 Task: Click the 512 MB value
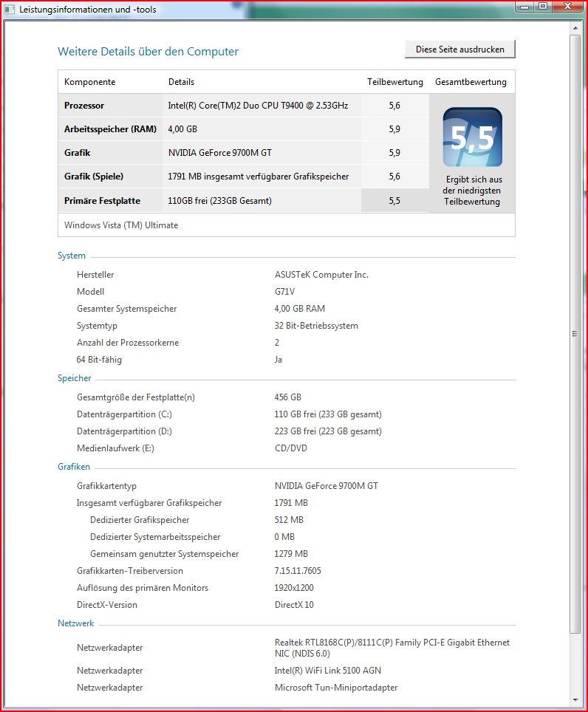pyautogui.click(x=289, y=520)
